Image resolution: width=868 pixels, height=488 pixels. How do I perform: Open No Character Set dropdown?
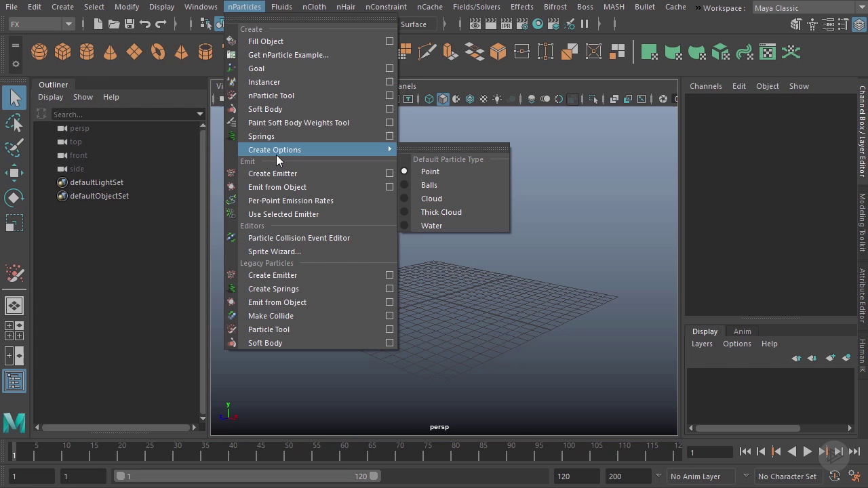pos(788,476)
